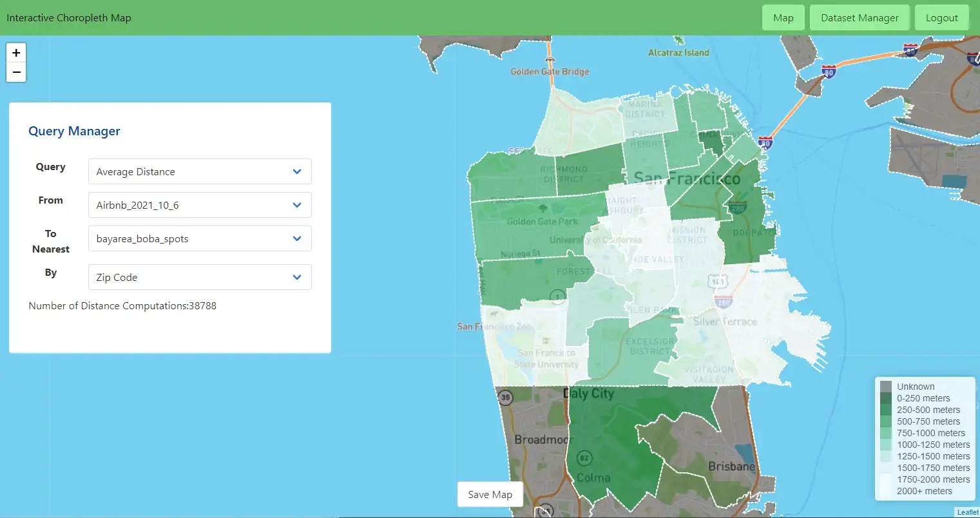Click the chevron on the From dropdown

click(297, 205)
